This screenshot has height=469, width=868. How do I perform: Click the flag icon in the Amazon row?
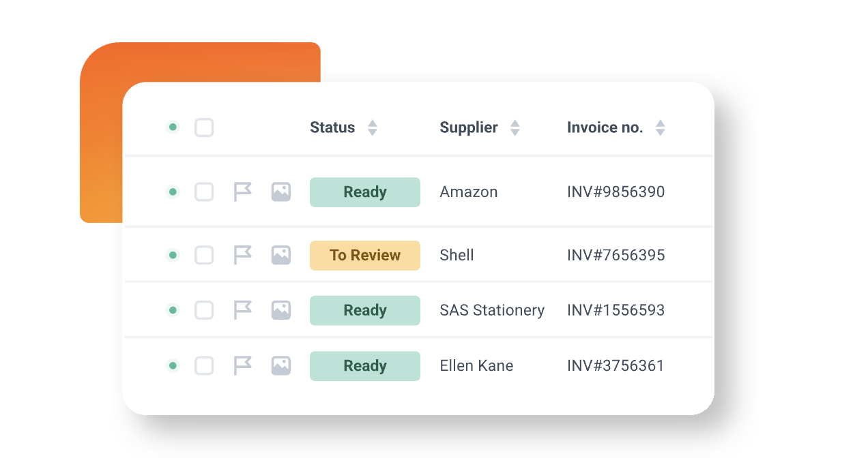coord(242,192)
